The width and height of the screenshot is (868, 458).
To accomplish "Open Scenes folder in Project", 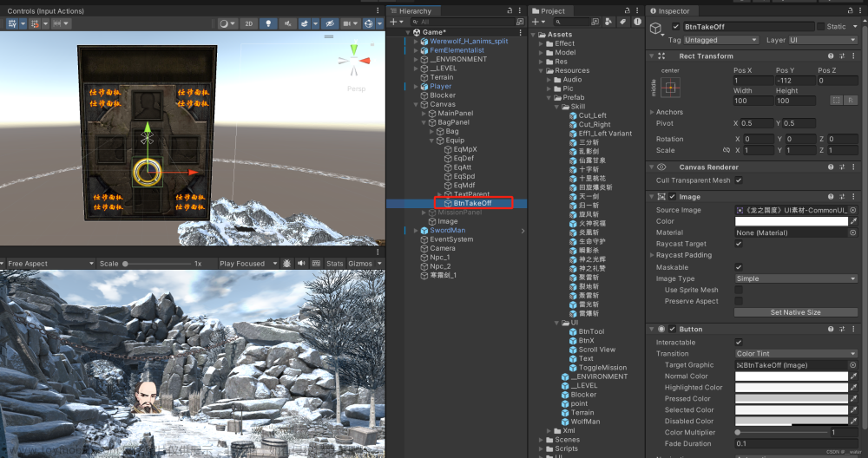I will pos(567,440).
